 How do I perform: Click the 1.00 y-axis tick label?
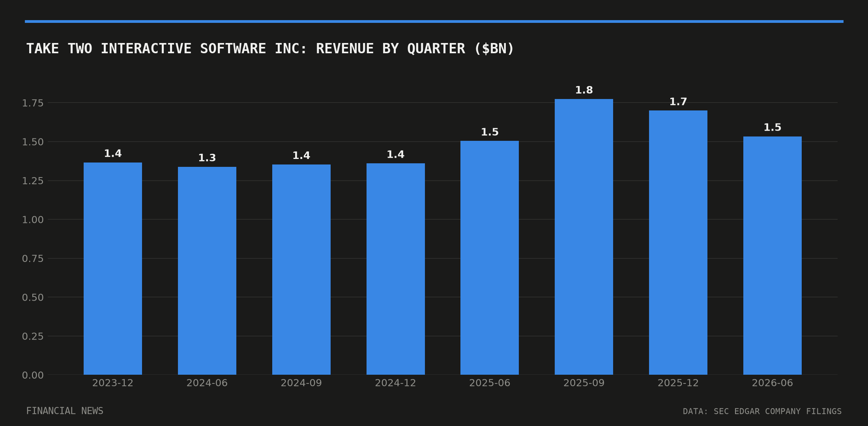pyautogui.click(x=33, y=220)
